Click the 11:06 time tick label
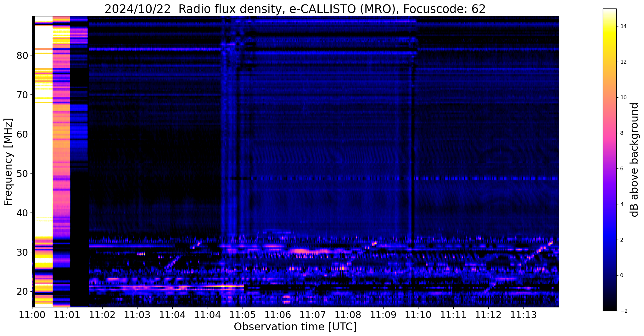Image resolution: width=644 pixels, height=336 pixels. click(x=277, y=315)
